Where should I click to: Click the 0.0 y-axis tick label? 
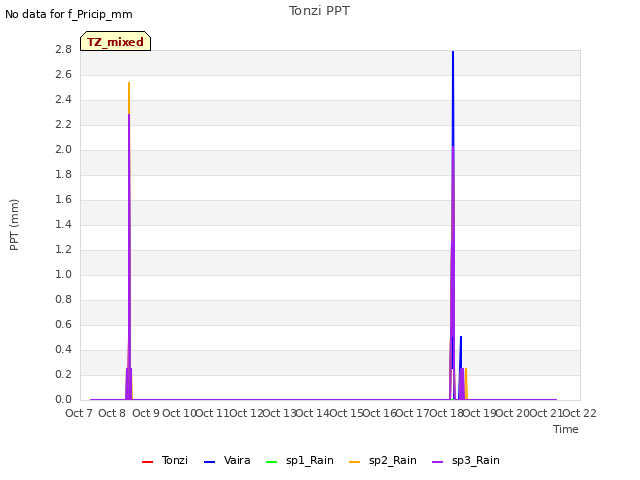tap(64, 399)
